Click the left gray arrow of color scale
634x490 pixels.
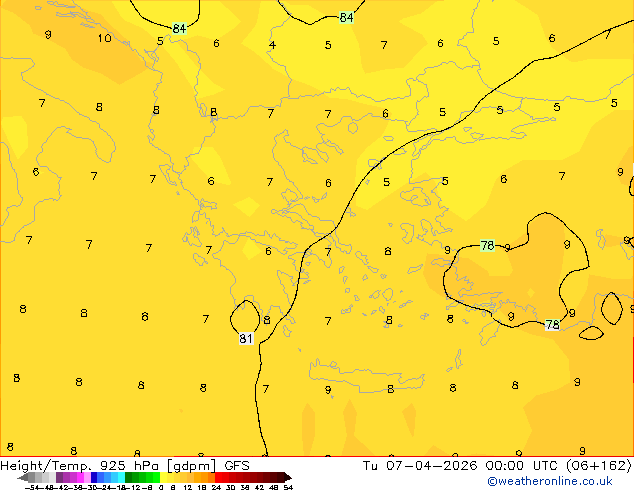click(22, 477)
